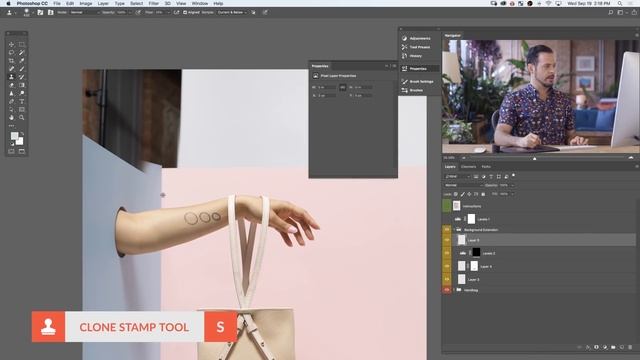Add a layer style fx
This screenshot has width=640, height=360.
click(x=588, y=347)
